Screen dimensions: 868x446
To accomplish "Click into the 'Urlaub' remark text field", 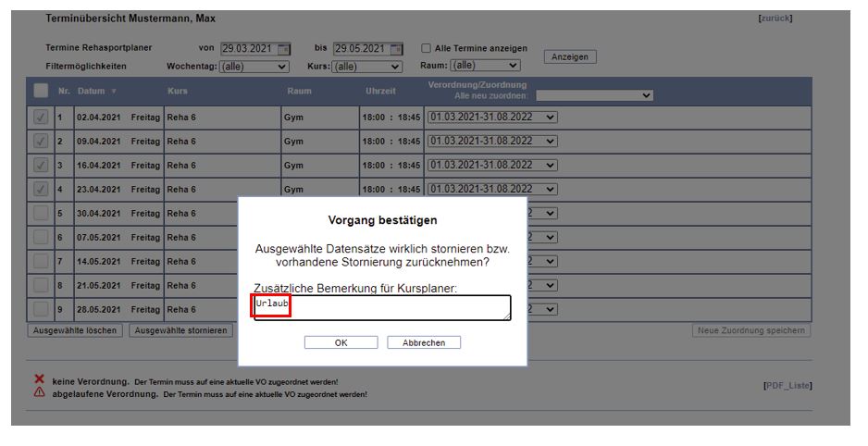I will coord(381,307).
